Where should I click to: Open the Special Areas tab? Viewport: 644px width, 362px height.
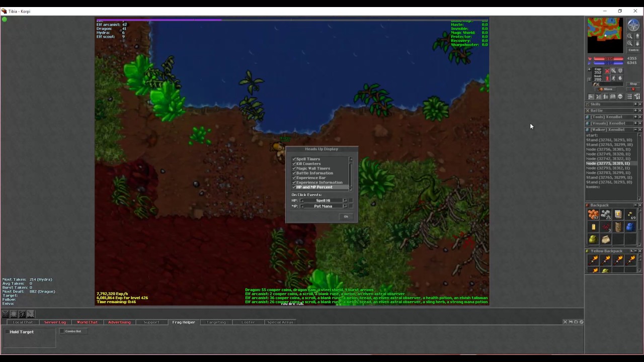[x=280, y=322]
